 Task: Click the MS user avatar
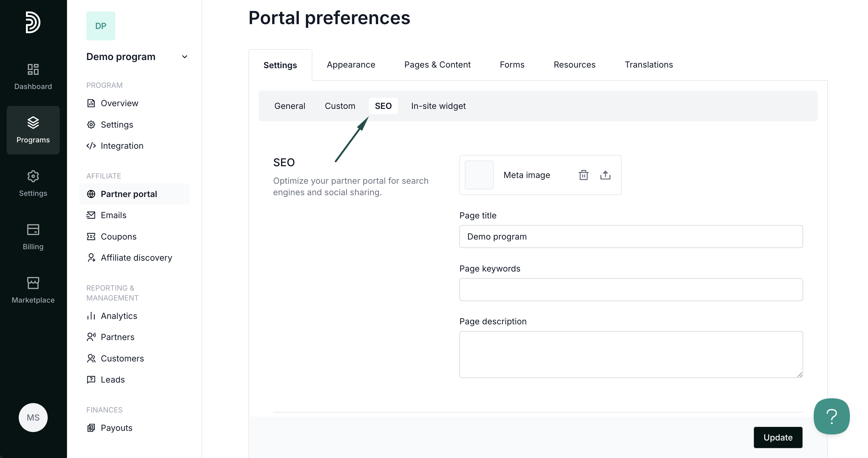pos(33,418)
